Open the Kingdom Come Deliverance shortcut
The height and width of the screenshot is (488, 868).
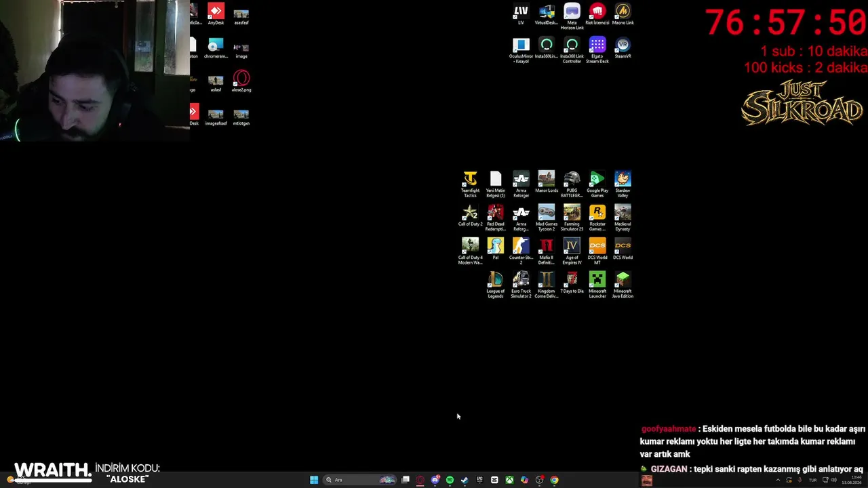pos(547,285)
